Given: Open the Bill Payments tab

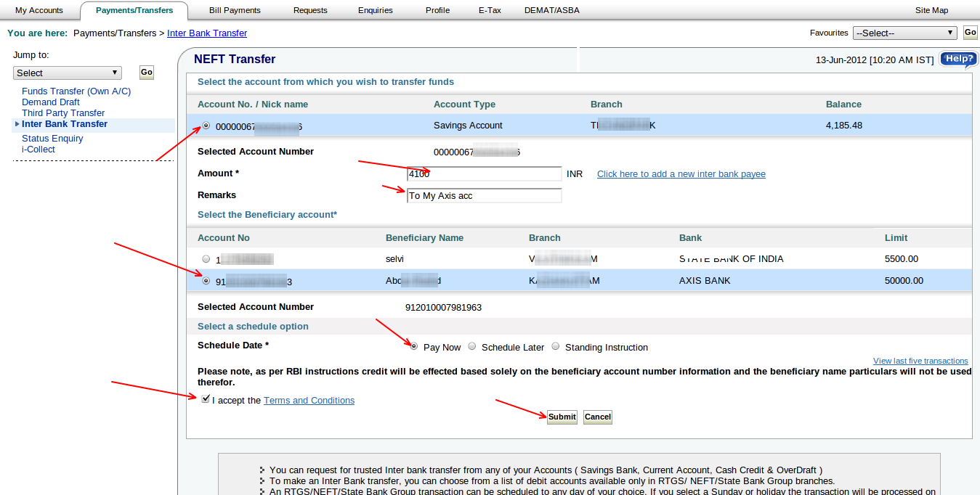Looking at the screenshot, I should (x=235, y=10).
